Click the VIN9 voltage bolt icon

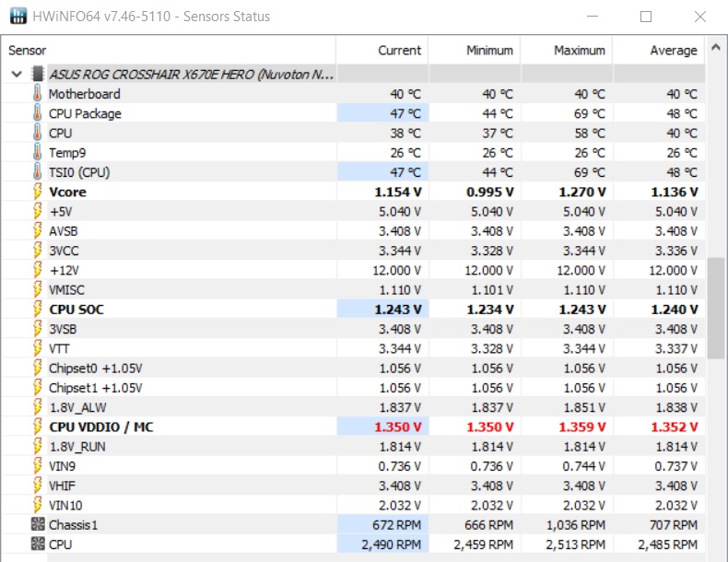pyautogui.click(x=38, y=466)
